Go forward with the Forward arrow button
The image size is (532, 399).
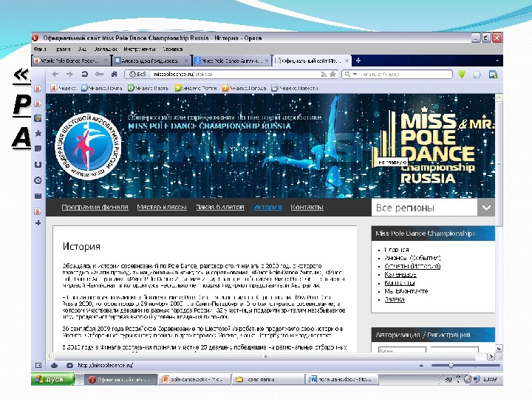point(69,74)
